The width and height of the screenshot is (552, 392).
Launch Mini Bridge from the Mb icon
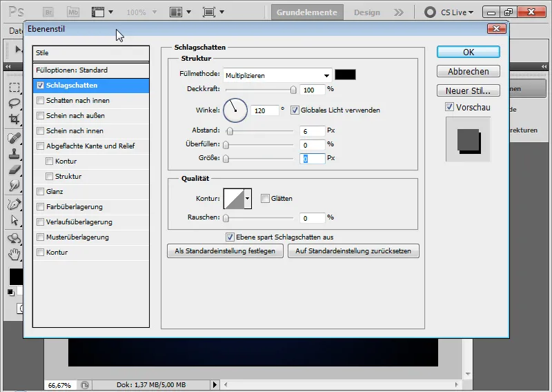pos(73,12)
